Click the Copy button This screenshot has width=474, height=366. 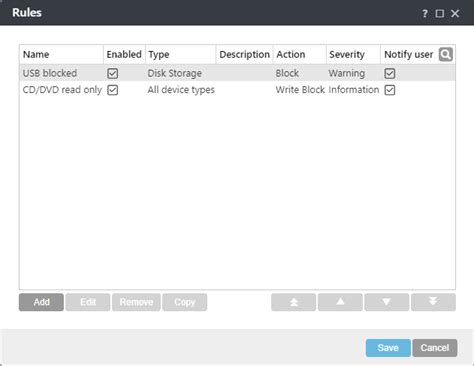185,302
